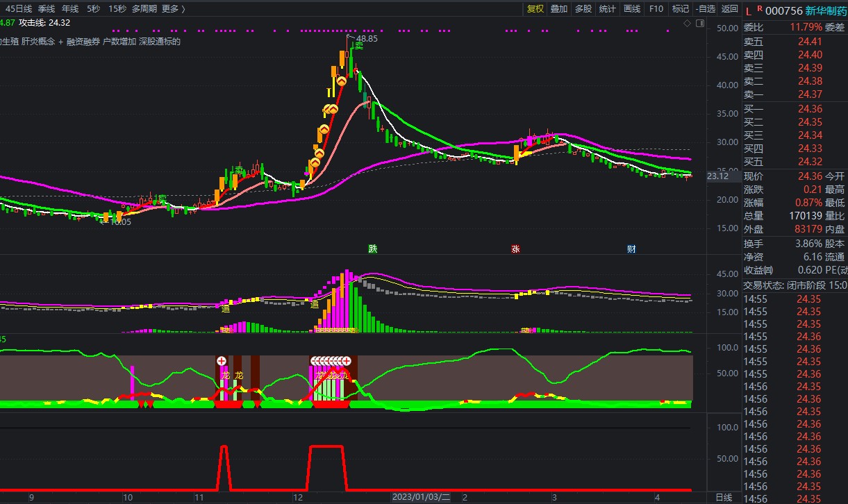Click the 收益 0.620 value
Viewport: 848px width, 504px height.
pos(810,270)
